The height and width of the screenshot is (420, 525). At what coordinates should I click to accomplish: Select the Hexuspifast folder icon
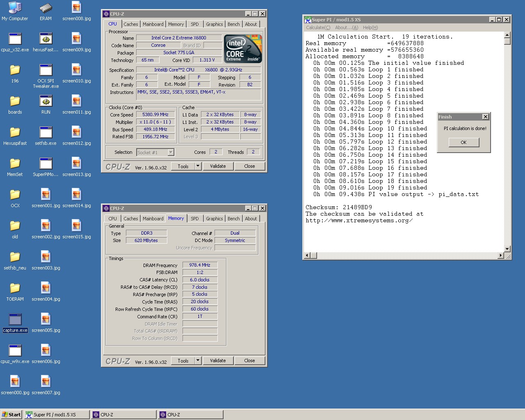coord(15,136)
